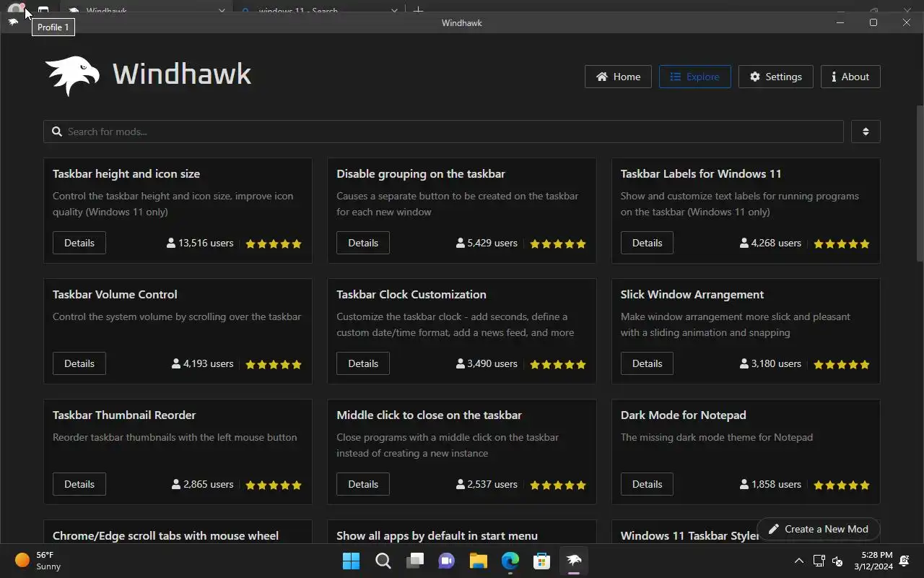Open Windows taskbar Search

pyautogui.click(x=383, y=561)
